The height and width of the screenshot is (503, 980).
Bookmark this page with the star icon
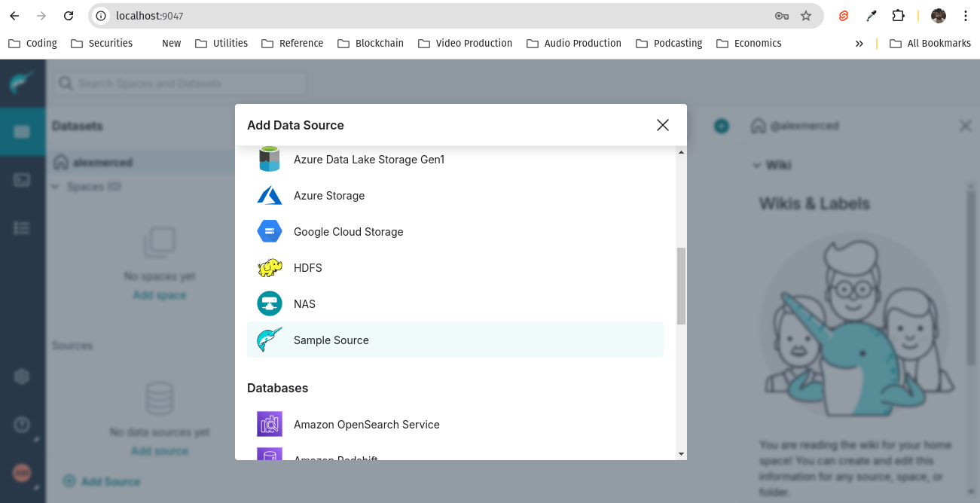click(806, 16)
